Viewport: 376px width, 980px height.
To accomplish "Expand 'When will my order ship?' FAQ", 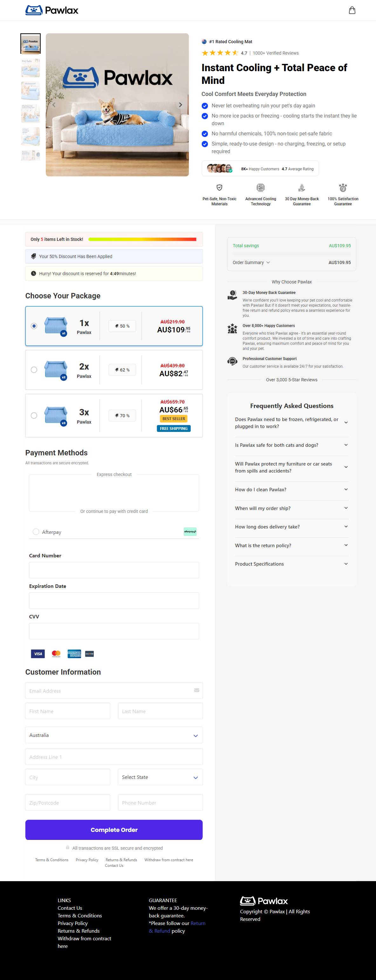I will (291, 508).
